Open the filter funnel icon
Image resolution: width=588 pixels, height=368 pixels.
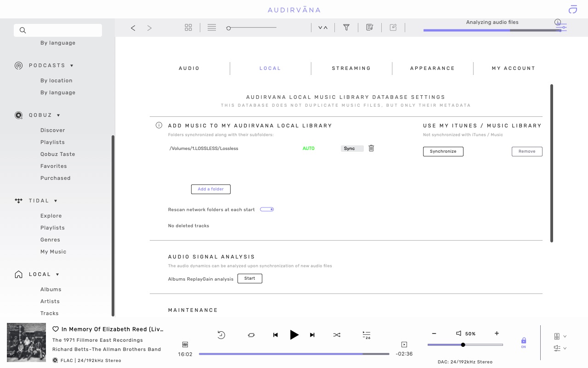[x=346, y=28]
